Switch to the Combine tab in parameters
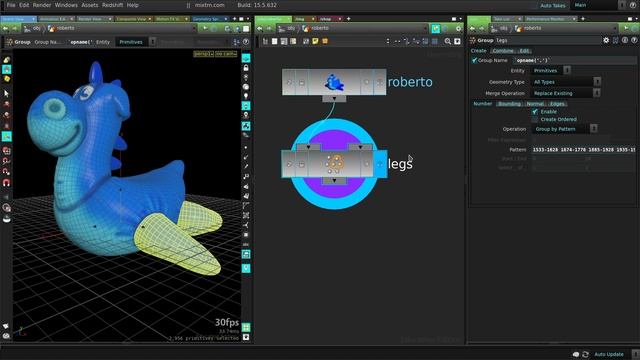This screenshot has width=640, height=360. (x=503, y=51)
